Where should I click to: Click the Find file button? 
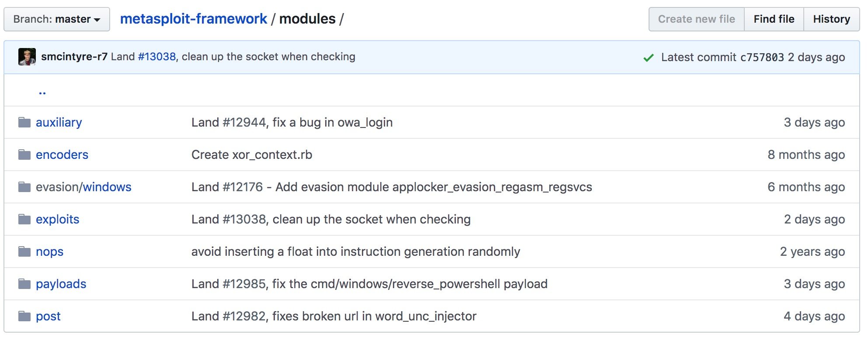pos(774,19)
